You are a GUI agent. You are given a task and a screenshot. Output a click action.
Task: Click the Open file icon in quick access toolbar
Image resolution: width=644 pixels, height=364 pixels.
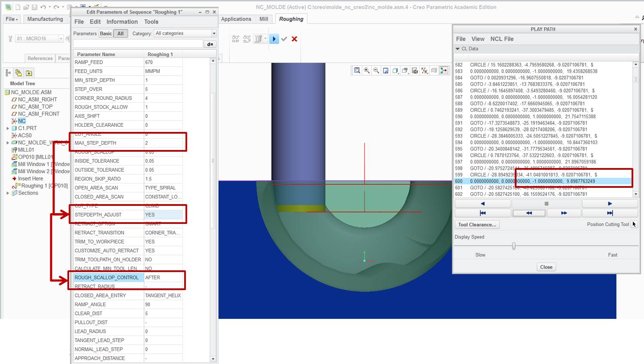coord(26,7)
